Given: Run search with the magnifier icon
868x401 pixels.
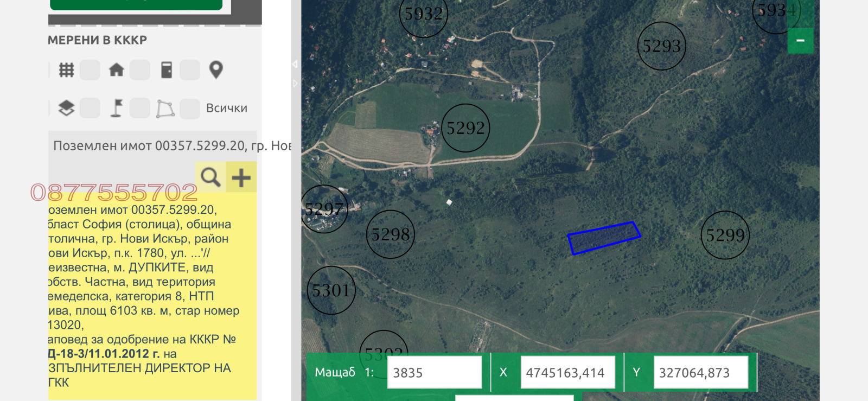Looking at the screenshot, I should pyautogui.click(x=210, y=177).
